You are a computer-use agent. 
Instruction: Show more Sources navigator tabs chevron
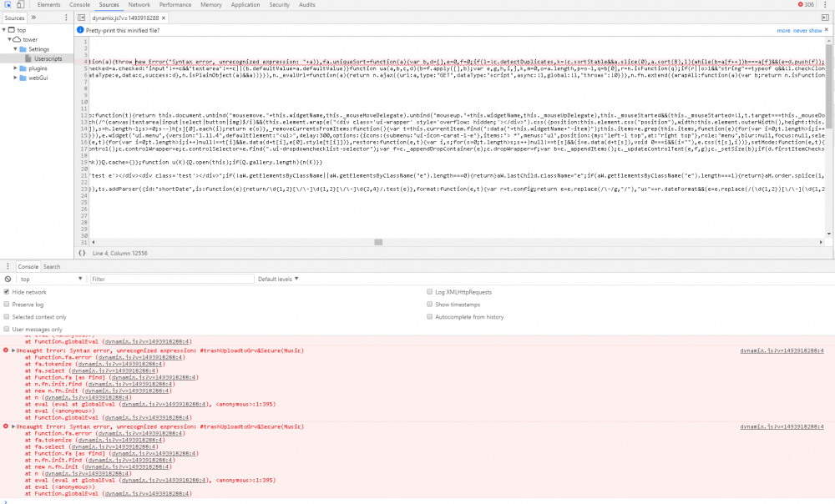point(33,18)
